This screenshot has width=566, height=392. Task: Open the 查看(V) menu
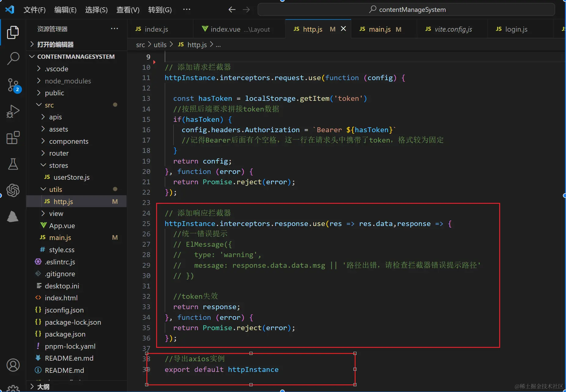(x=128, y=10)
